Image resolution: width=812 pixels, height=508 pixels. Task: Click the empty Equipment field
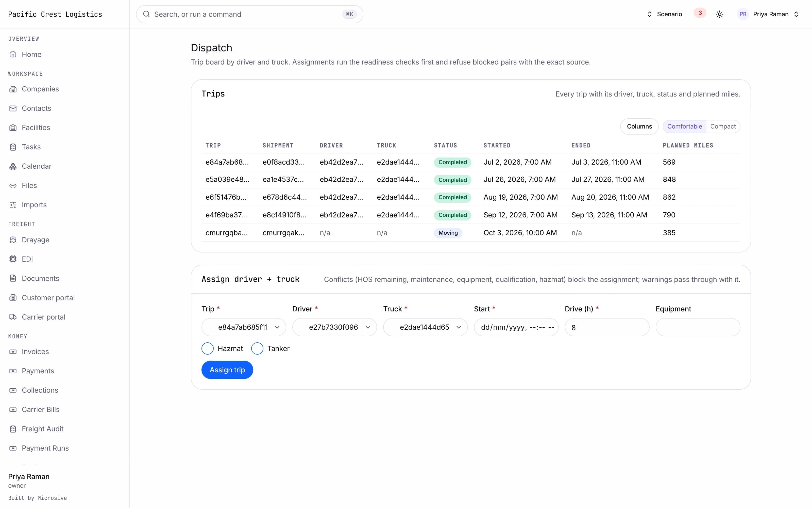[x=698, y=327]
